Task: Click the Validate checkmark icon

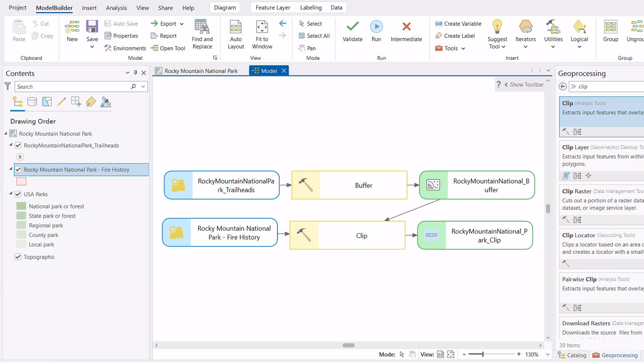Action: point(353,26)
